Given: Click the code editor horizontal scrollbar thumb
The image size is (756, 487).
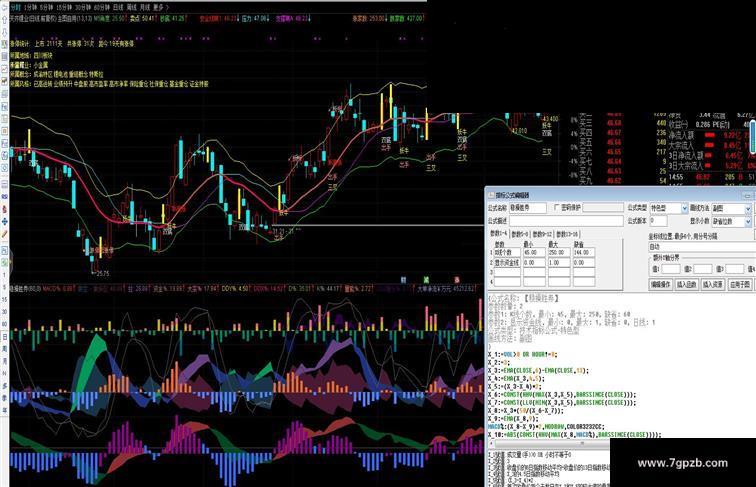Looking at the screenshot, I should [x=553, y=444].
